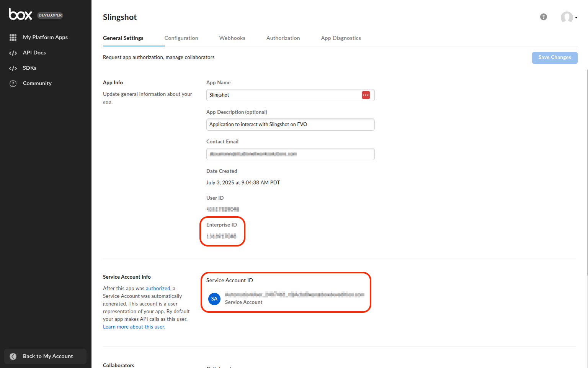Click the SDKs code icon
The image size is (588, 368).
[x=13, y=68]
